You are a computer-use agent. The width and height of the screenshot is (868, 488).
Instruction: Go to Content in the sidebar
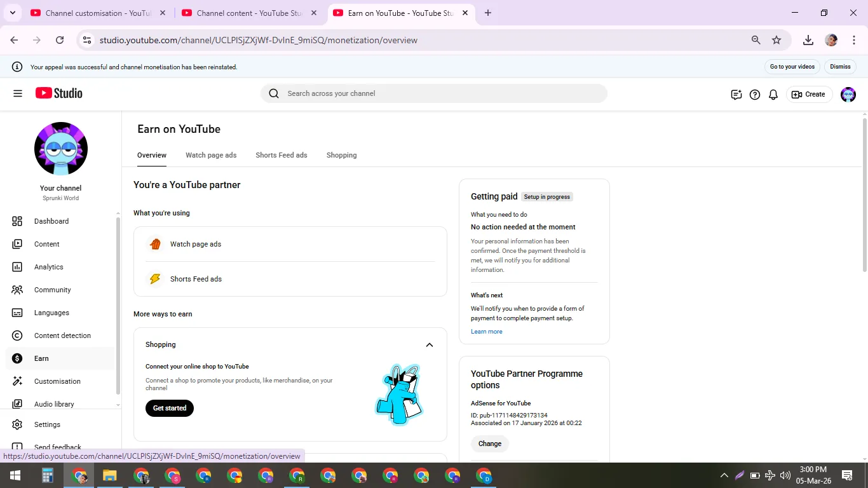60,244
